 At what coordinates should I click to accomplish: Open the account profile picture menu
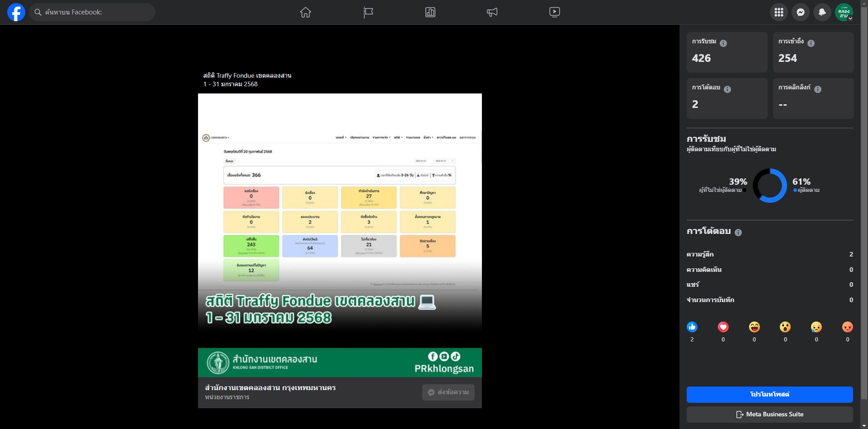click(x=844, y=12)
